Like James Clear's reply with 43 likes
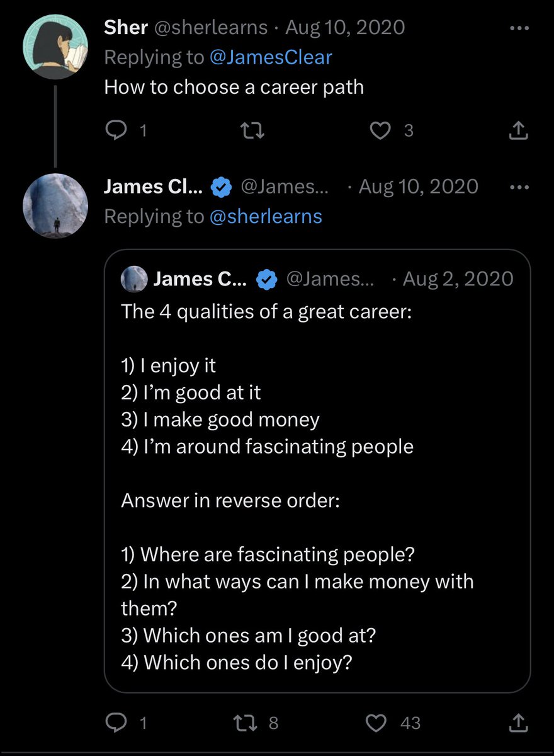This screenshot has width=554, height=756. coord(378,723)
